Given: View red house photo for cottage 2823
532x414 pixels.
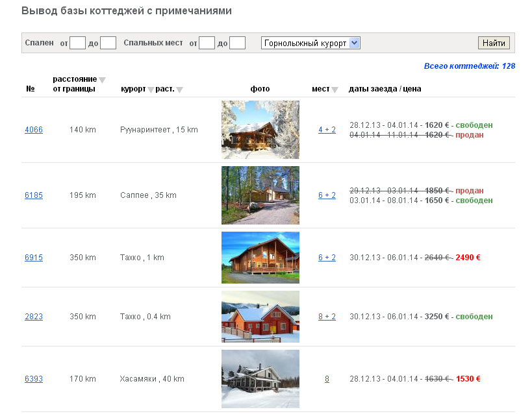Looking at the screenshot, I should pyautogui.click(x=260, y=317).
